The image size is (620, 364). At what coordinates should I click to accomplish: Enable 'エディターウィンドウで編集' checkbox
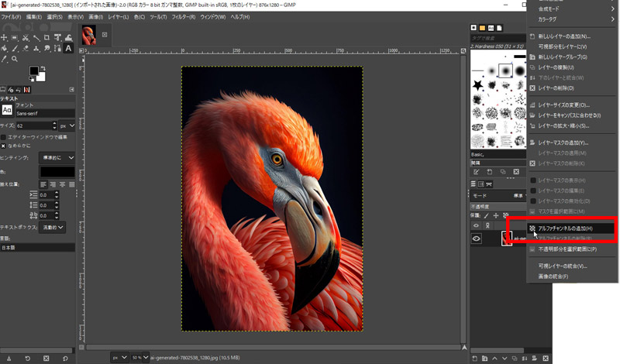[x=4, y=137]
